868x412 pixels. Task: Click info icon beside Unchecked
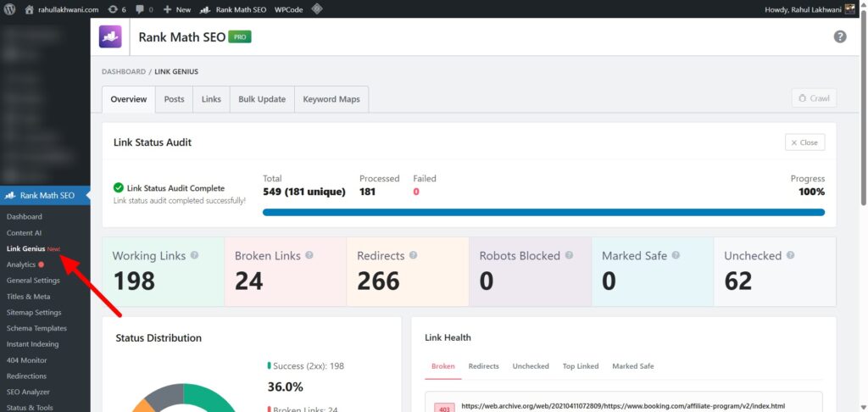[x=790, y=255]
